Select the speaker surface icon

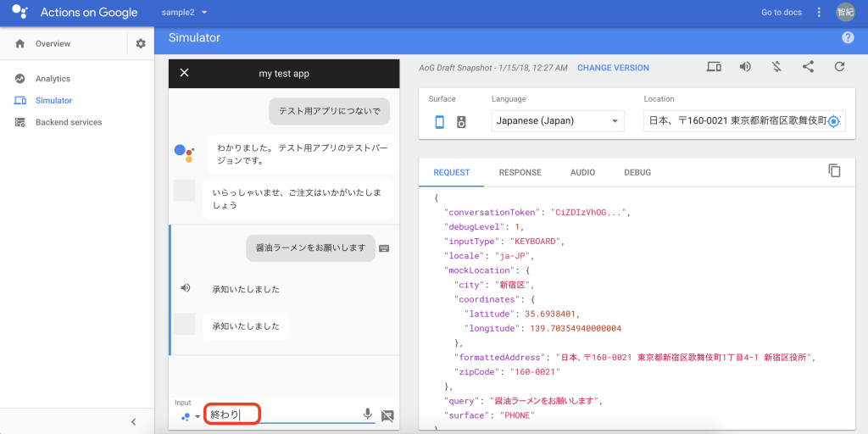461,122
